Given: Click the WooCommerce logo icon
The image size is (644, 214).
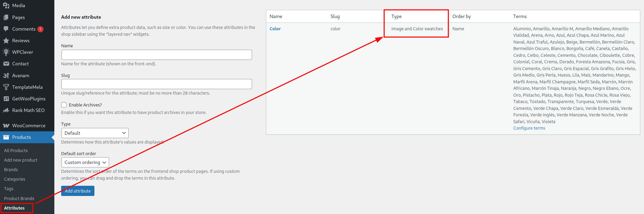Looking at the screenshot, I should (x=6, y=126).
